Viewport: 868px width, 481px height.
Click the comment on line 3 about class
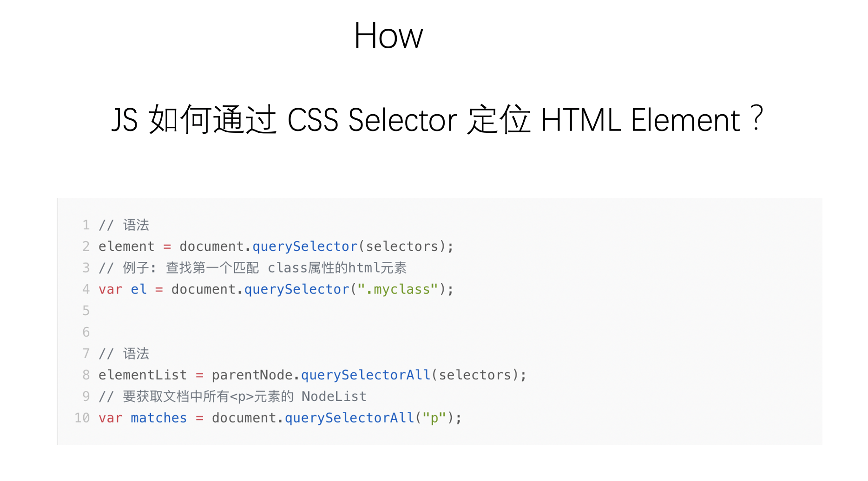coord(252,268)
